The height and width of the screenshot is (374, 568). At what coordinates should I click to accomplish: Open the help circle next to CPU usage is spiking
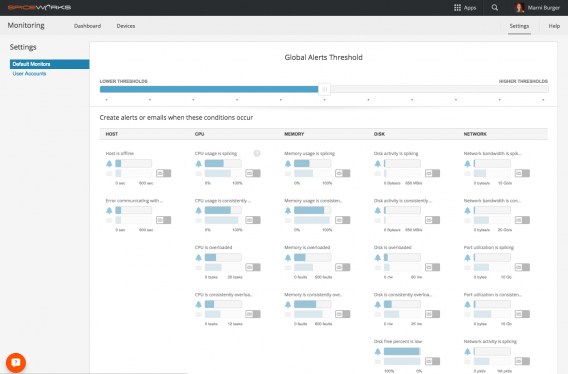pyautogui.click(x=257, y=153)
